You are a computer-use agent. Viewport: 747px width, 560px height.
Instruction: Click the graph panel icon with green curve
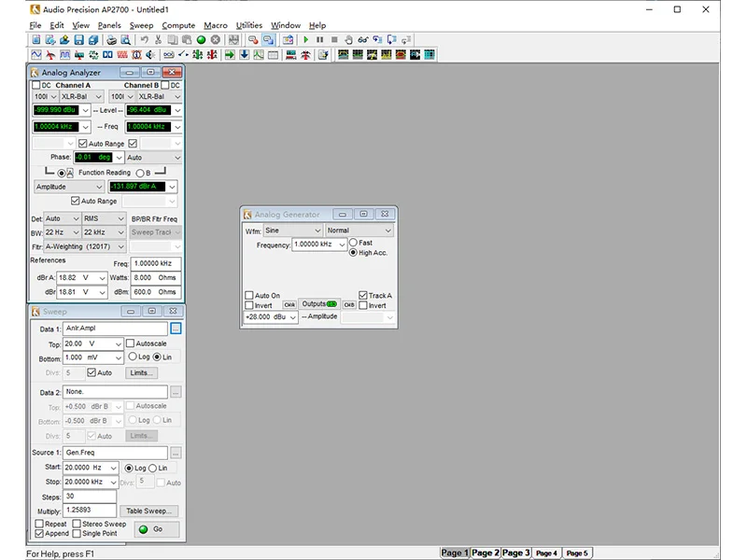pyautogui.click(x=259, y=55)
